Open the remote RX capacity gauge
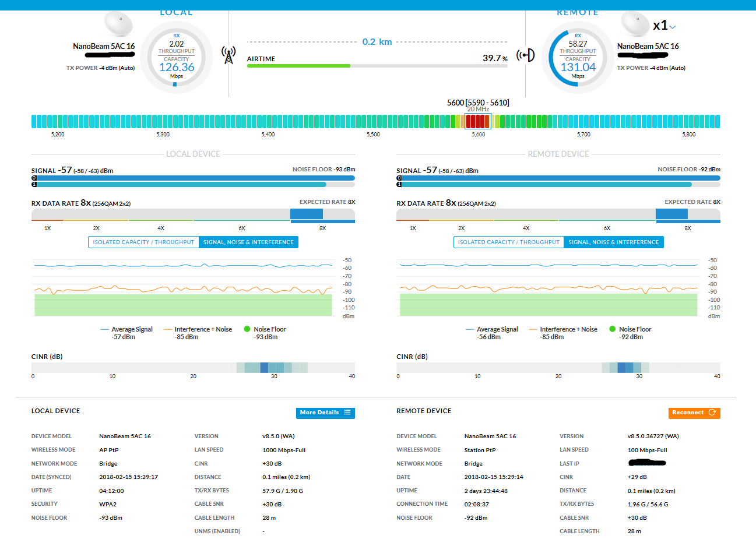756x539 pixels. (x=578, y=58)
